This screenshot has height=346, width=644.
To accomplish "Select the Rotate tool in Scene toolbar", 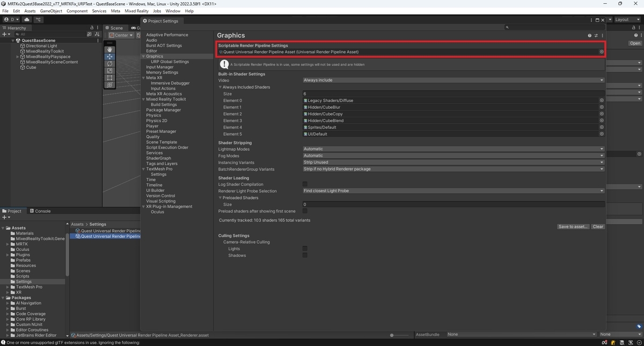I will [109, 64].
